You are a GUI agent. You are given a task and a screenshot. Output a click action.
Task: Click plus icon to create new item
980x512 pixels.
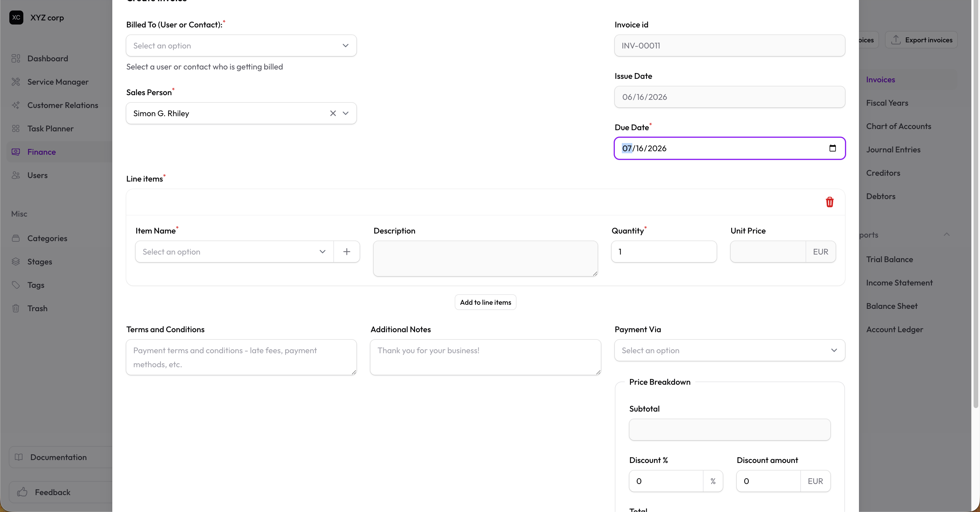point(346,252)
